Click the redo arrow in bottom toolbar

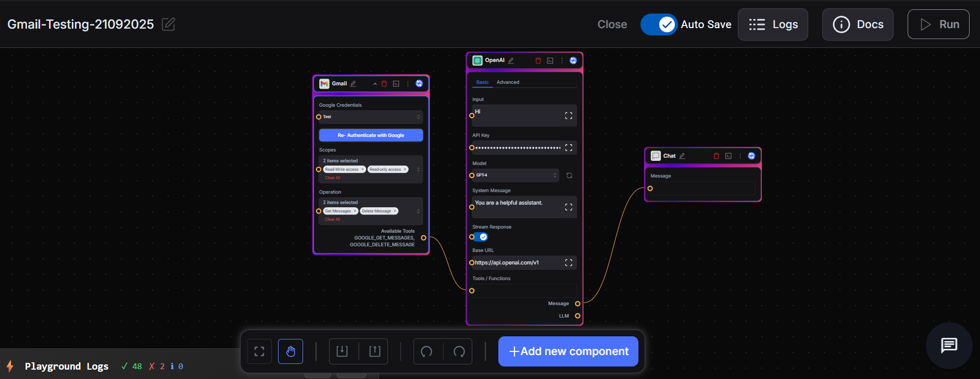[x=459, y=351]
